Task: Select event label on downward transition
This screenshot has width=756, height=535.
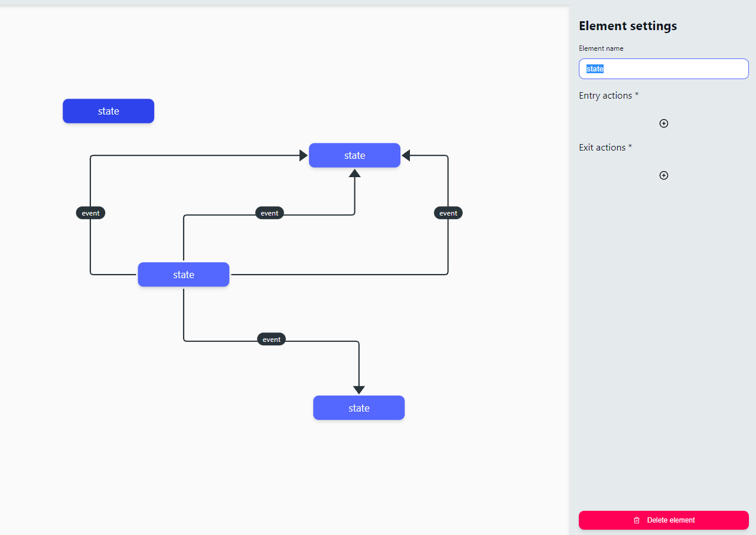Action: (272, 340)
